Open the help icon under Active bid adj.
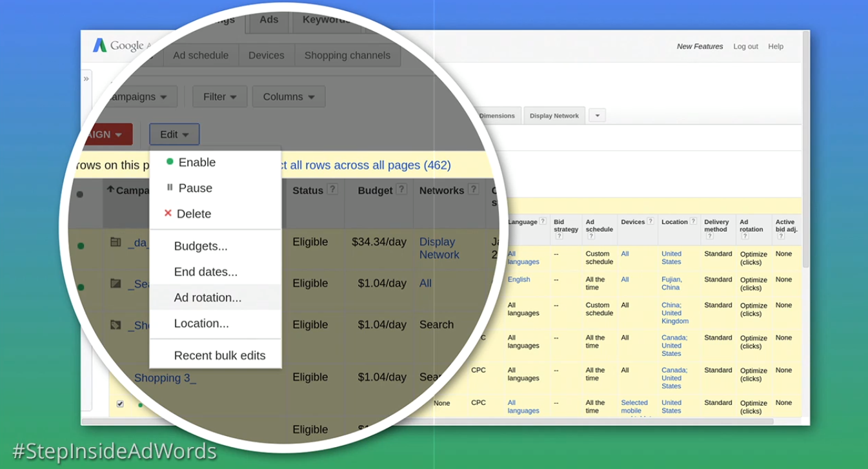This screenshot has height=469, width=868. [780, 236]
